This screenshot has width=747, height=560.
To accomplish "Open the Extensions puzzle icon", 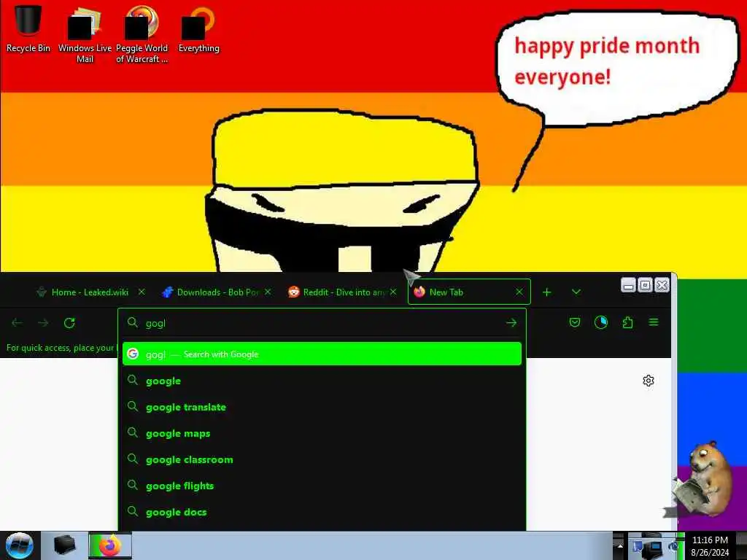I will pyautogui.click(x=627, y=323).
